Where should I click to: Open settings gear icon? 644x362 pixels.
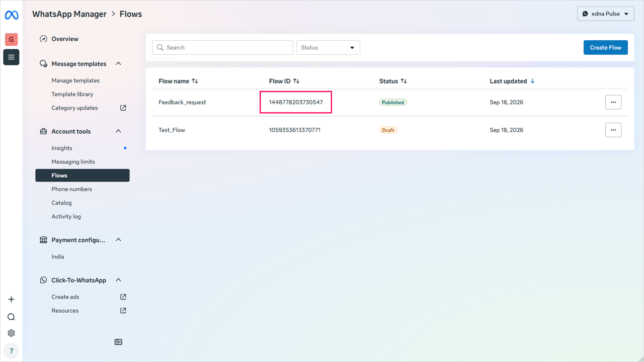[11, 333]
